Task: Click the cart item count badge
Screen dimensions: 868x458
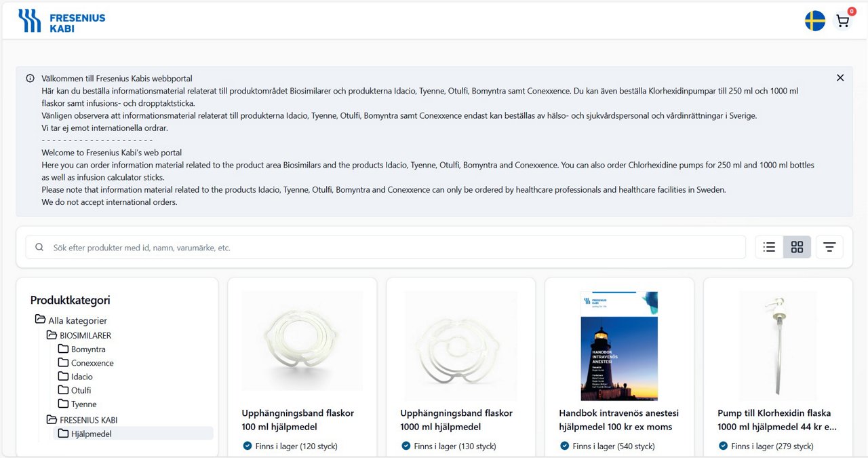Action: tap(852, 12)
